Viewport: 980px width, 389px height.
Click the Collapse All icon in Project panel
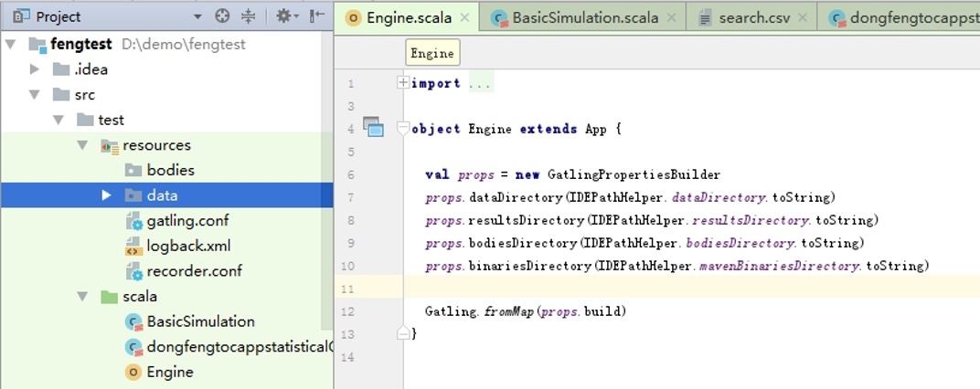coord(249,16)
